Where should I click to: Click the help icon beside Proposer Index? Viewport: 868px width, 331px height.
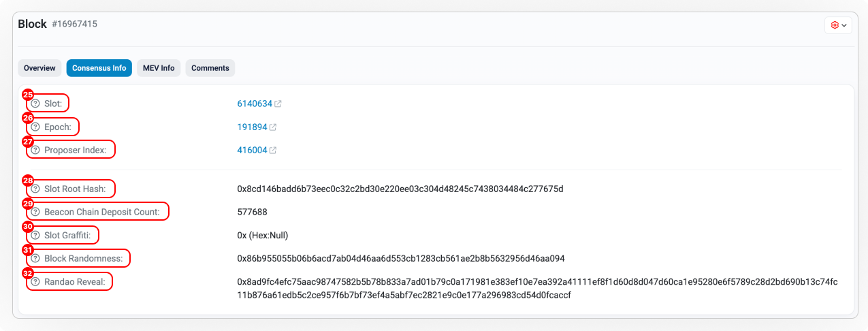(35, 150)
